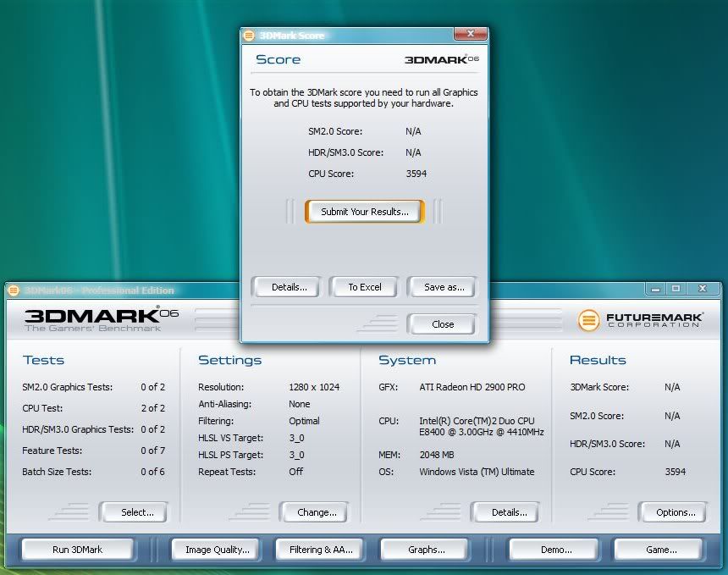Image resolution: width=728 pixels, height=575 pixels.
Task: Click Change button under Settings
Action: coord(317,512)
